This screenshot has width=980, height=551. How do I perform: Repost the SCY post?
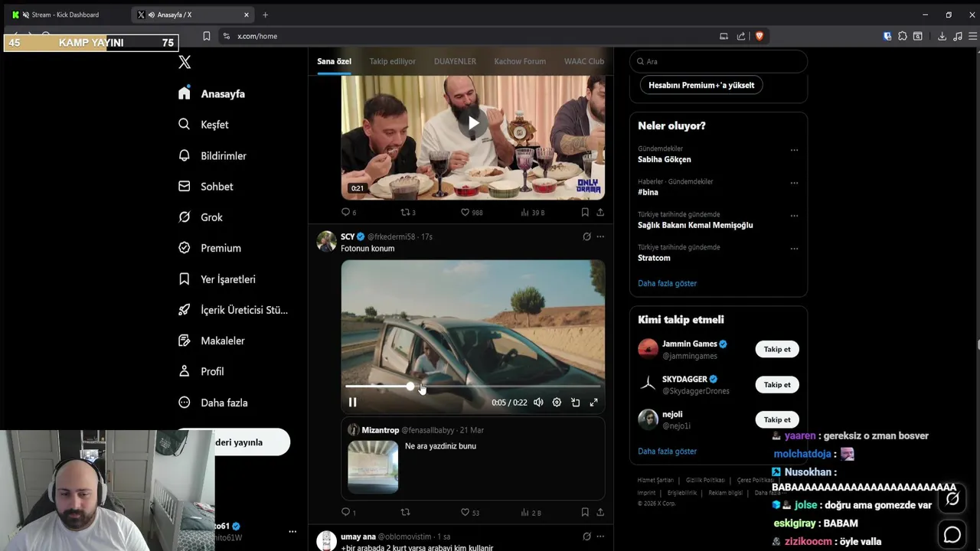pyautogui.click(x=405, y=512)
